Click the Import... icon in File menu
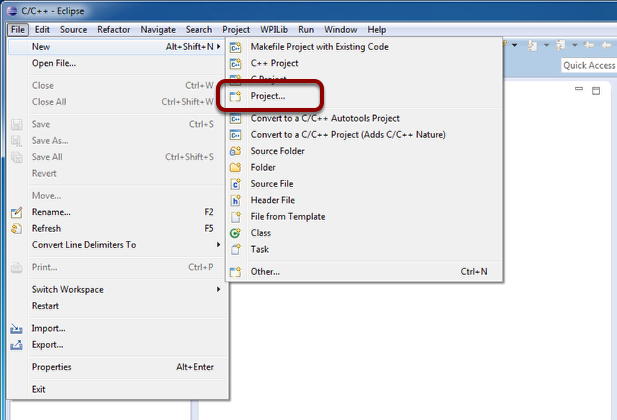617x420 pixels. click(x=17, y=329)
